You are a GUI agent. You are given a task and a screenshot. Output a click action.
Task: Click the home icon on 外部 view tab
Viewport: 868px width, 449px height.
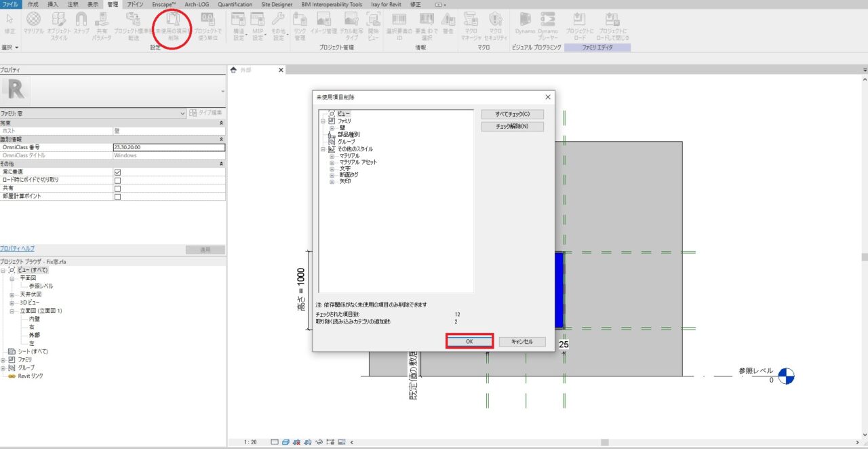point(235,70)
